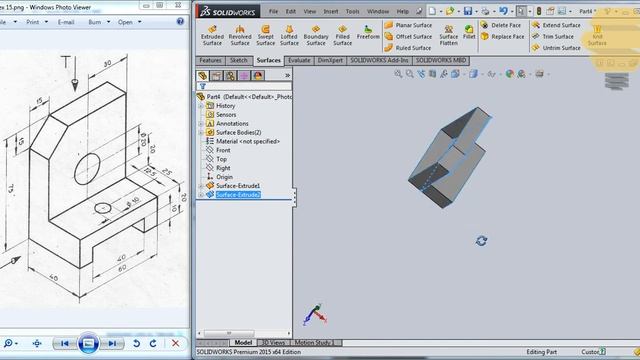Click the Ruled Surface command

point(408,48)
